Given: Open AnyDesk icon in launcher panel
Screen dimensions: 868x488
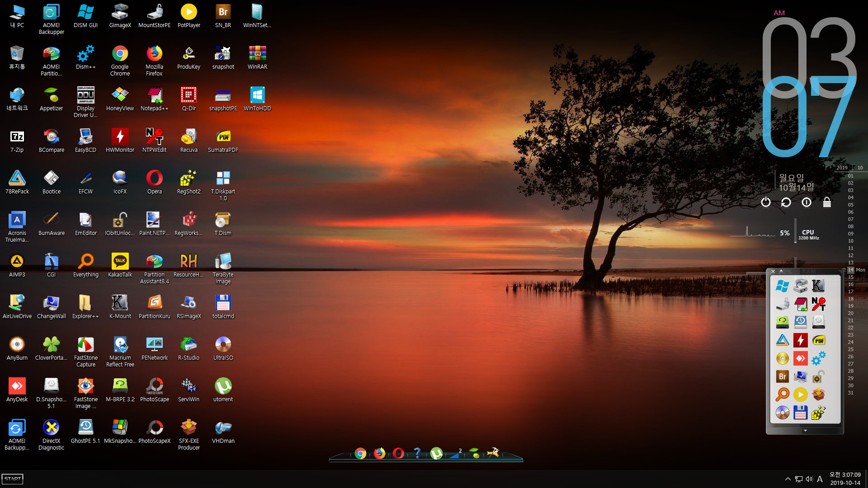Looking at the screenshot, I should pyautogui.click(x=800, y=358).
